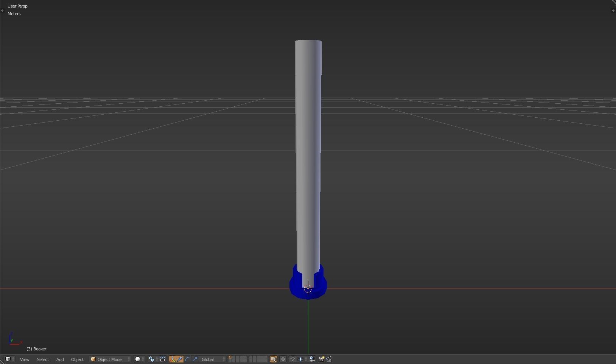Click the 'Meters' unit label

point(14,14)
